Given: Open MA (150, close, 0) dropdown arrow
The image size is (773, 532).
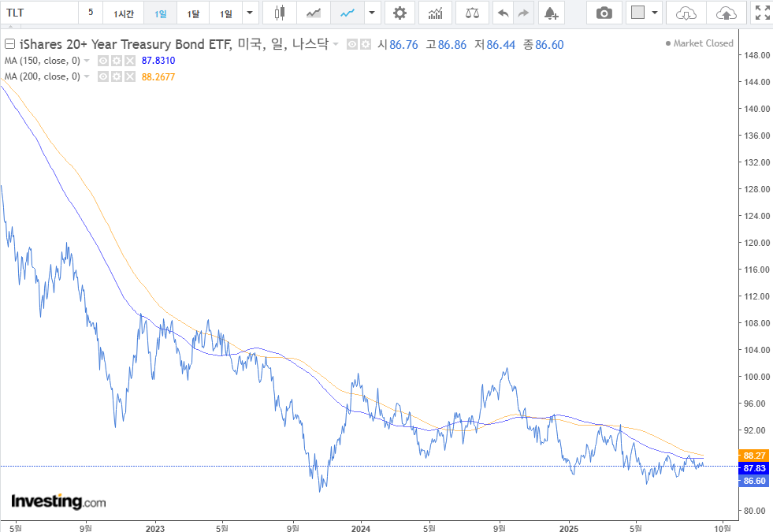Looking at the screenshot, I should coord(87,61).
